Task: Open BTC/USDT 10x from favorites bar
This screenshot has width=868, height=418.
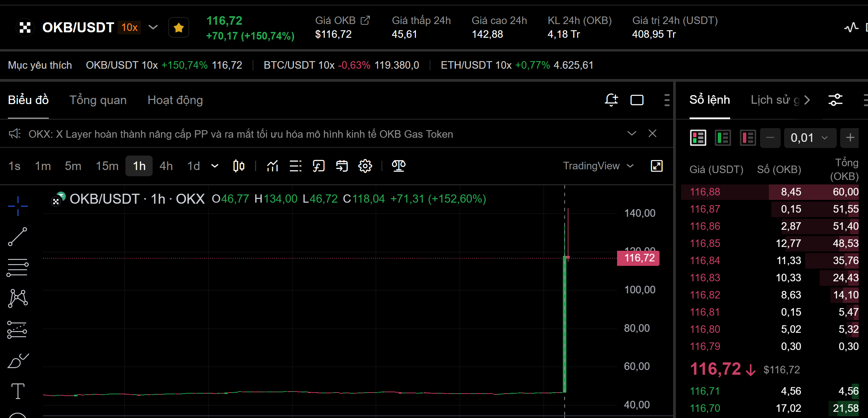Action: tap(341, 65)
